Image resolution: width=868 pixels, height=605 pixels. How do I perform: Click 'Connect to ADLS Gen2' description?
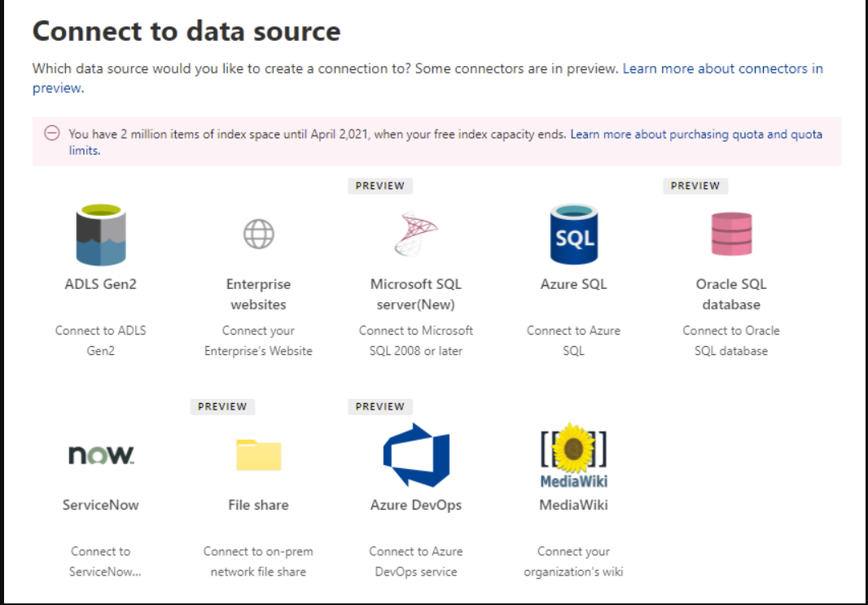pyautogui.click(x=101, y=340)
